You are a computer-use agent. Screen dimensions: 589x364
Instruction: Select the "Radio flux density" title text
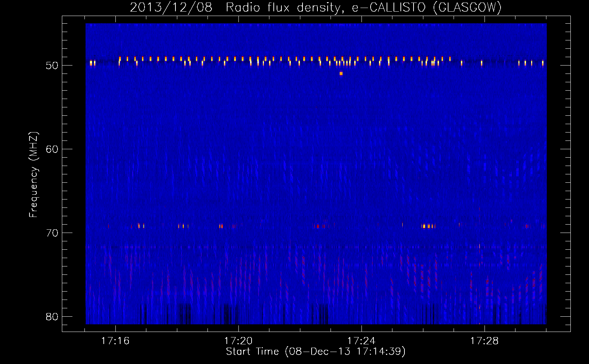click(x=283, y=7)
